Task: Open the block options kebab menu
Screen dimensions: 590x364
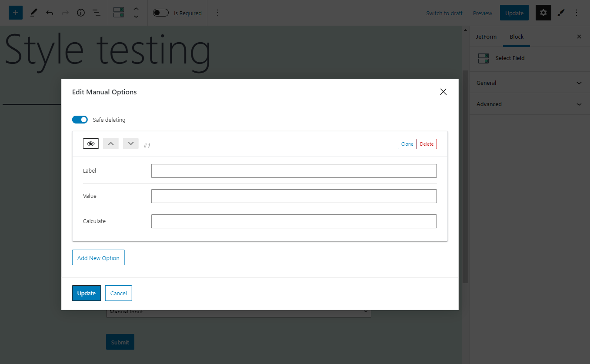Action: tap(218, 13)
